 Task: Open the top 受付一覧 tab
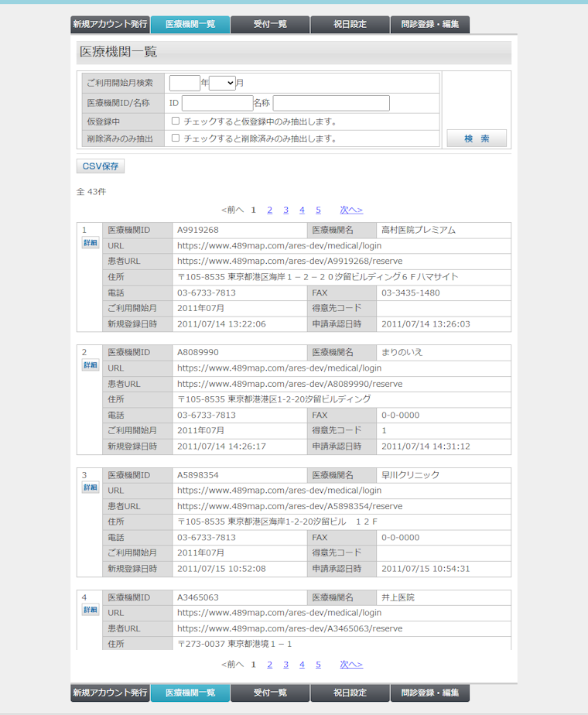[x=270, y=24]
